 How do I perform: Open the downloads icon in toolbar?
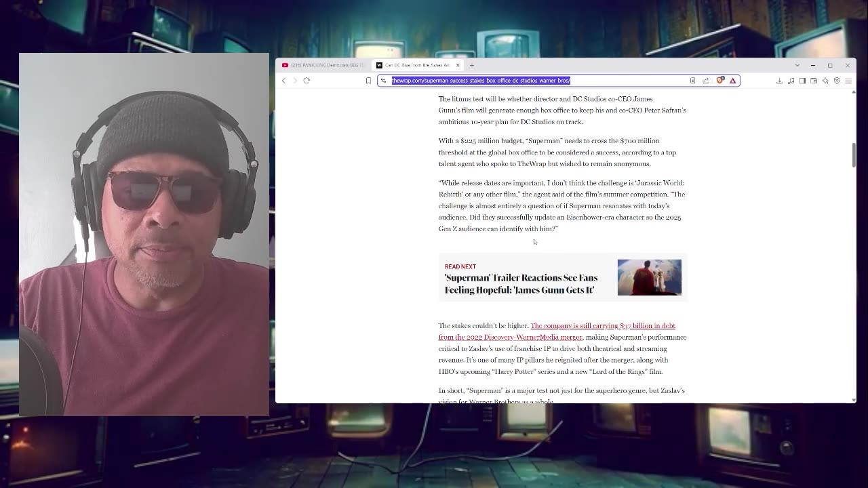[x=779, y=81]
